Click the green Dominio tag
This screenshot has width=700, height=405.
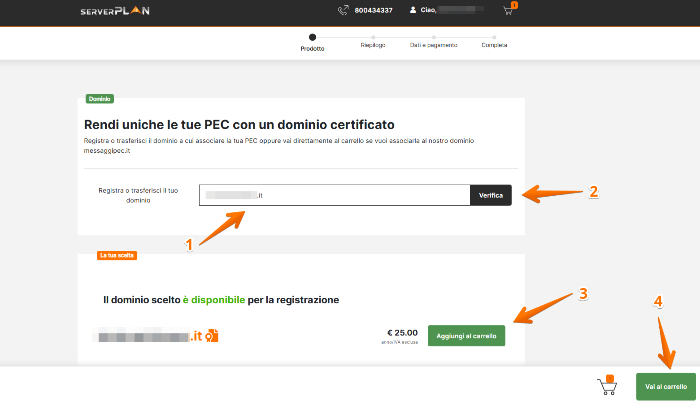pyautogui.click(x=98, y=99)
